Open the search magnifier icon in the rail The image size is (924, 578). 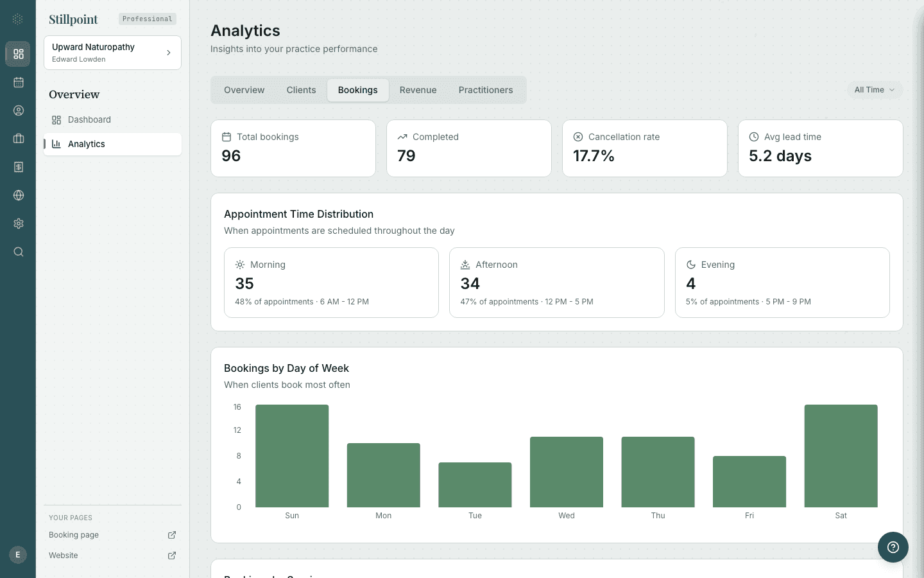(18, 252)
